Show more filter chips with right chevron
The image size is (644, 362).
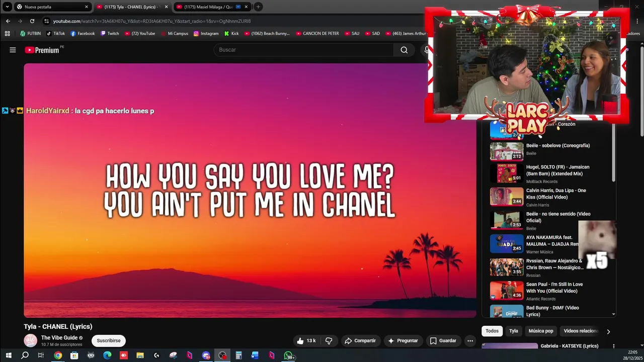tap(608, 331)
